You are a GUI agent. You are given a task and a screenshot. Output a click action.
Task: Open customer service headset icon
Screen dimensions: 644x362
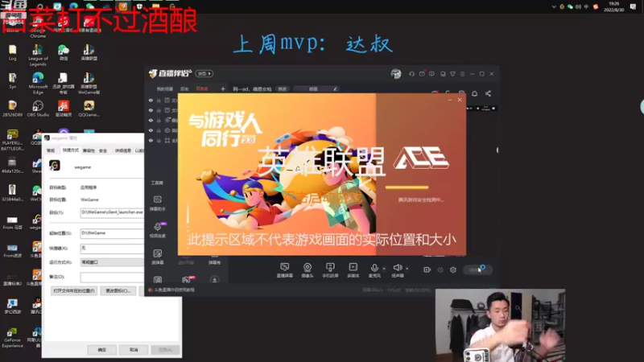coord(411,74)
